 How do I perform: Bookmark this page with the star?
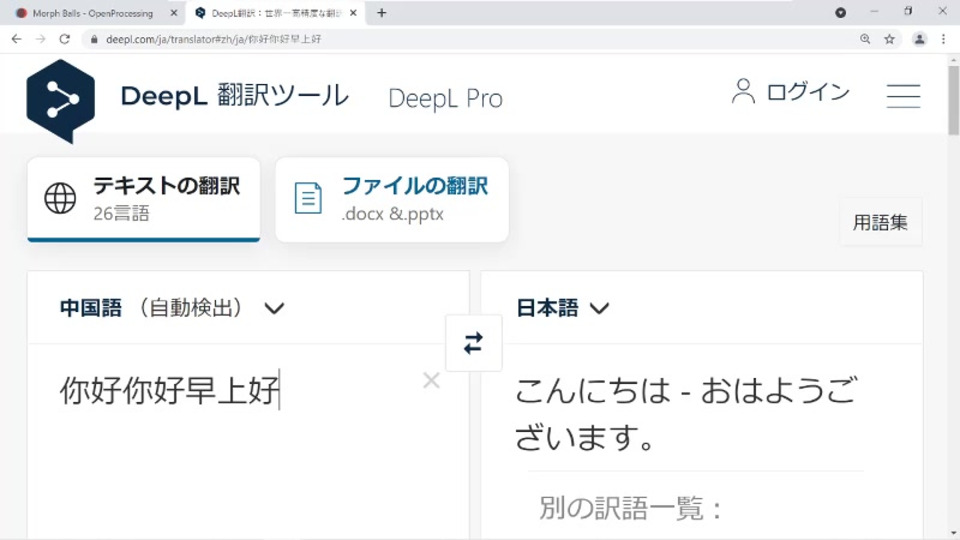coord(890,39)
